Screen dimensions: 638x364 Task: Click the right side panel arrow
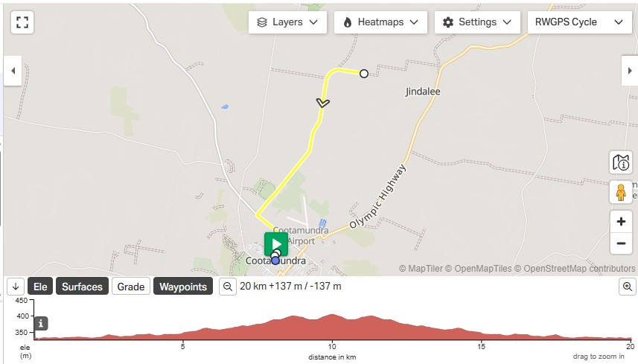(x=630, y=71)
